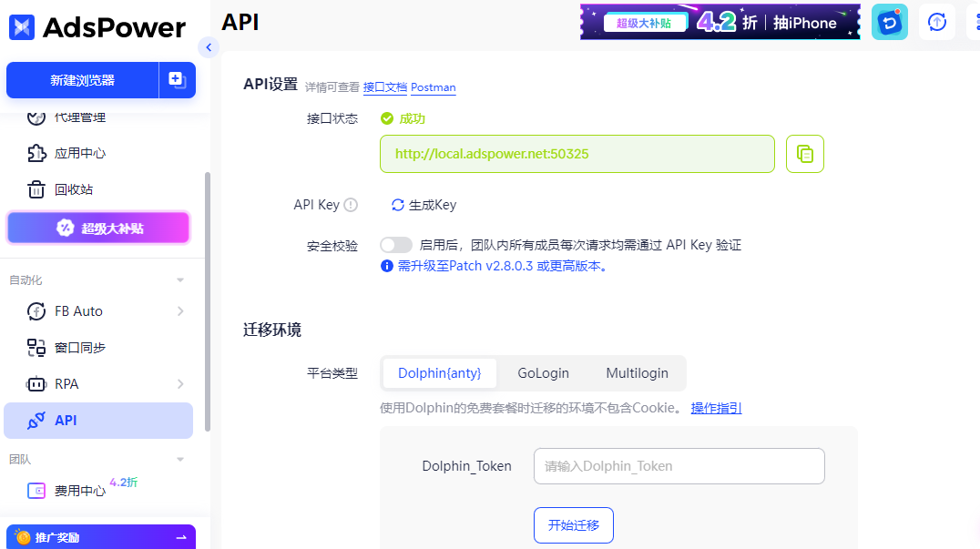
Task: Click the refresh icon beside 生成Key
Action: [397, 205]
